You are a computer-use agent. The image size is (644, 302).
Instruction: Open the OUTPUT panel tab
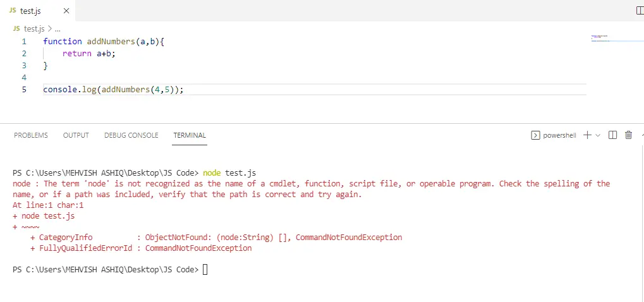76,135
